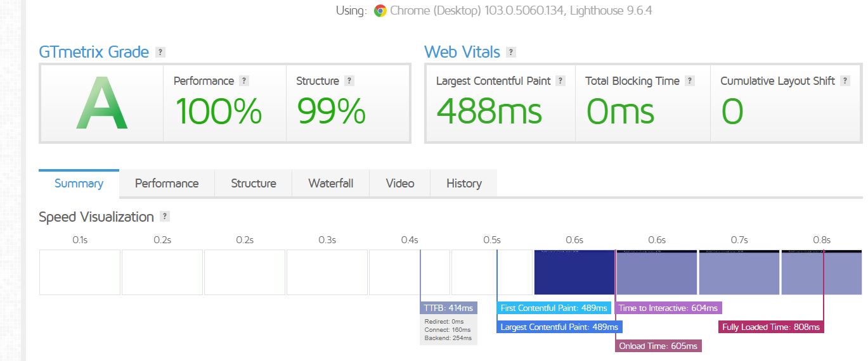868x361 pixels.
Task: Click the TTFB: 414ms marker label
Action: 449,308
